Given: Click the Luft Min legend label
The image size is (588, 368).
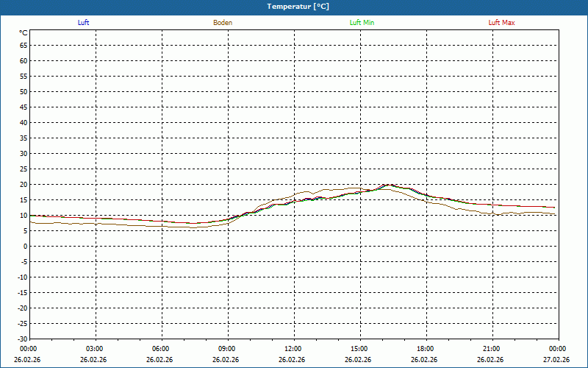Looking at the screenshot, I should click(x=362, y=23).
